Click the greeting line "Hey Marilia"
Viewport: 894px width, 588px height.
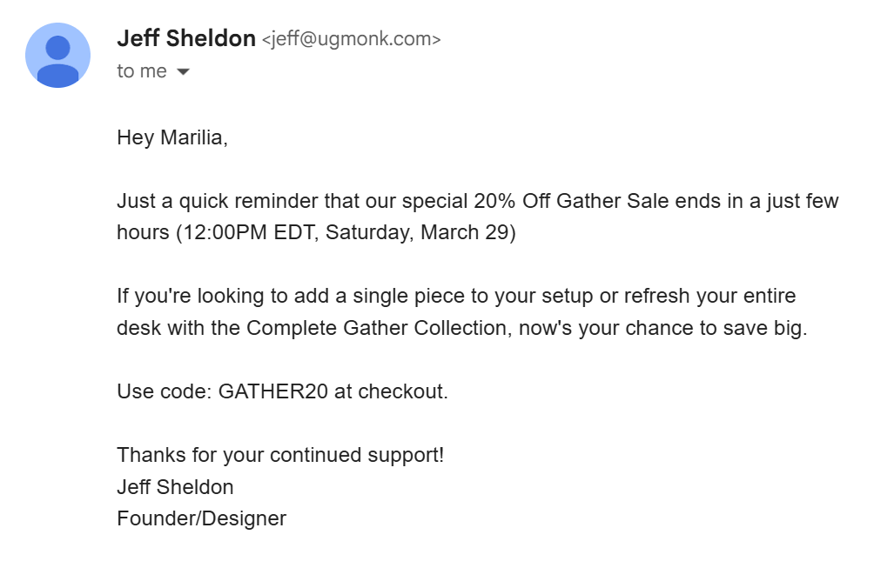tap(171, 136)
